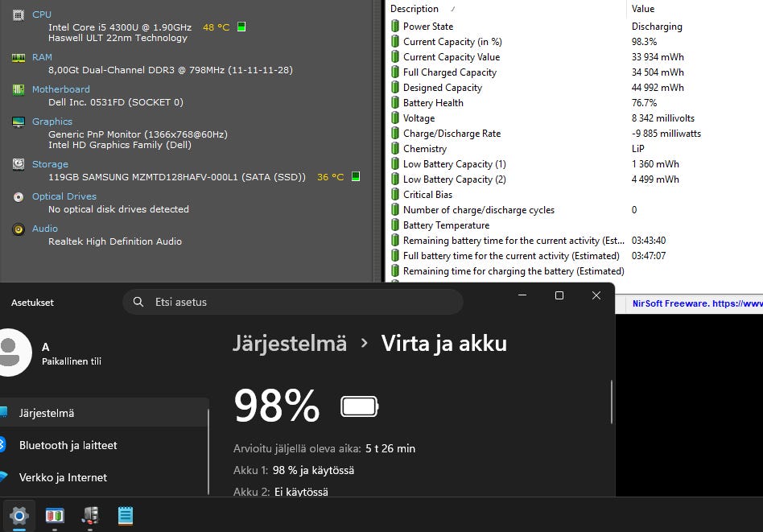
Task: Click the user avatar picture in Settings
Action: [13, 353]
